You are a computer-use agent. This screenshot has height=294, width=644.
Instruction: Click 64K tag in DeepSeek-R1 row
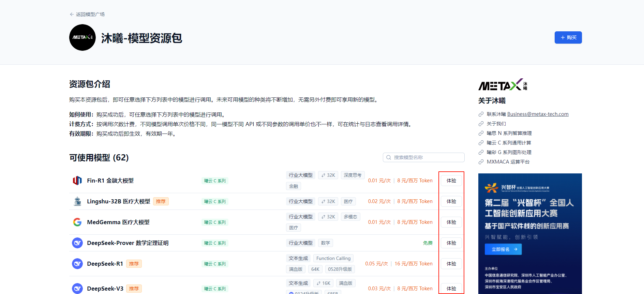click(315, 269)
